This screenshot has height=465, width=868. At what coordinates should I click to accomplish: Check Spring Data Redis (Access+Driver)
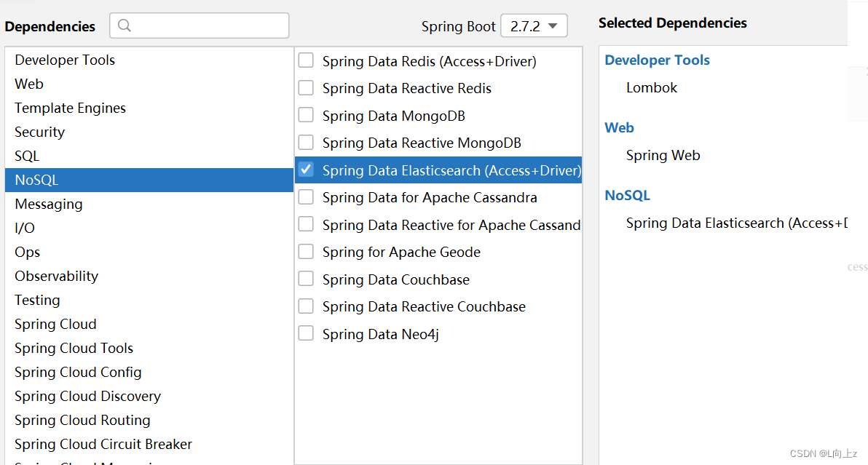click(306, 60)
